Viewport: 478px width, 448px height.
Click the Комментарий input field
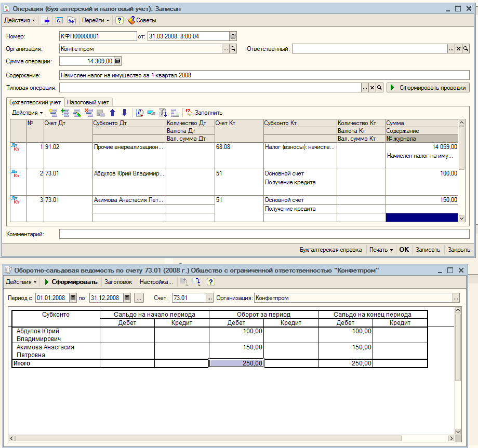[x=264, y=234]
